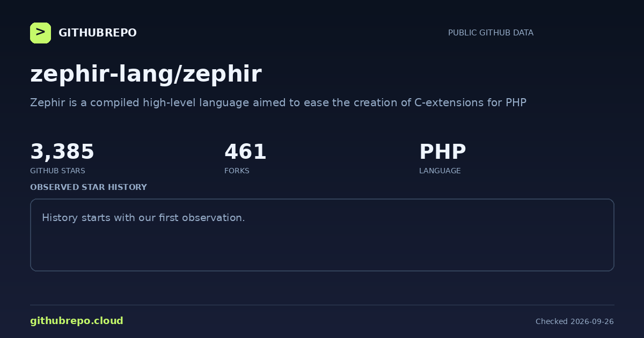Select the FORKS label
Image resolution: width=644 pixels, height=338 pixels.
coord(237,171)
